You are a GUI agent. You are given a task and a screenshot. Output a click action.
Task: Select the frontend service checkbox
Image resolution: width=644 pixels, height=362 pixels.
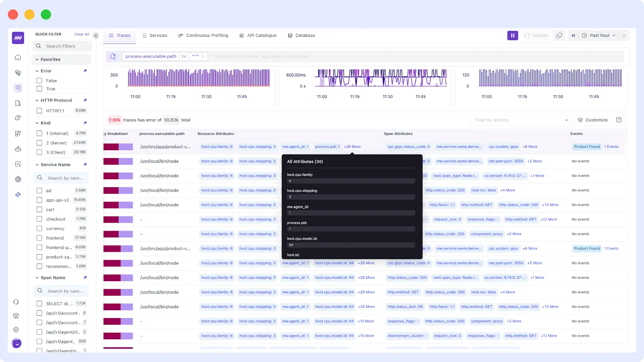click(x=39, y=238)
